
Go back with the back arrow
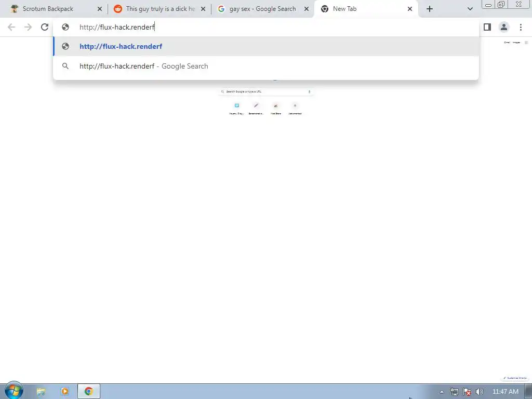click(x=11, y=27)
